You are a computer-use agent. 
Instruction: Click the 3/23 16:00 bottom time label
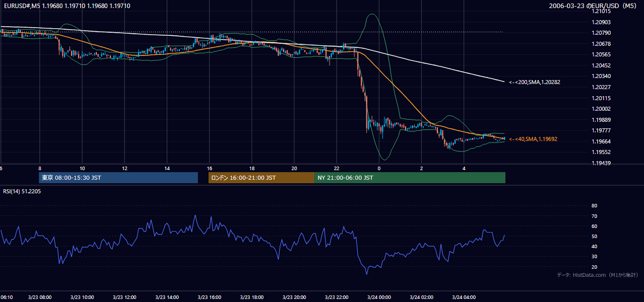pos(209,297)
